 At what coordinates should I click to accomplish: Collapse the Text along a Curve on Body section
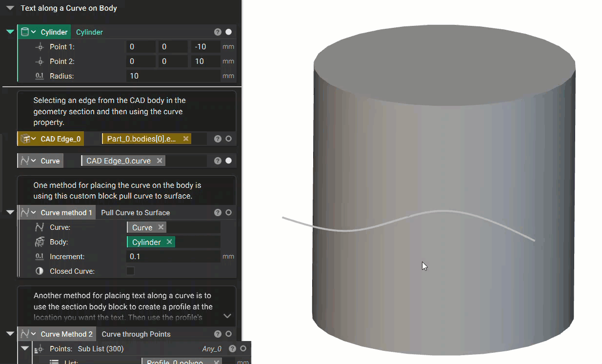click(x=10, y=8)
